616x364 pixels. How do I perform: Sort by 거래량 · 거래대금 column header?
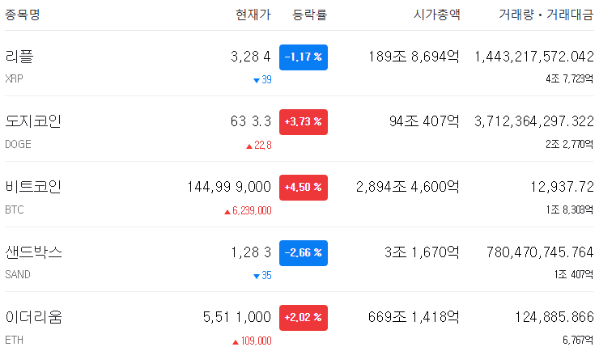[546, 15]
